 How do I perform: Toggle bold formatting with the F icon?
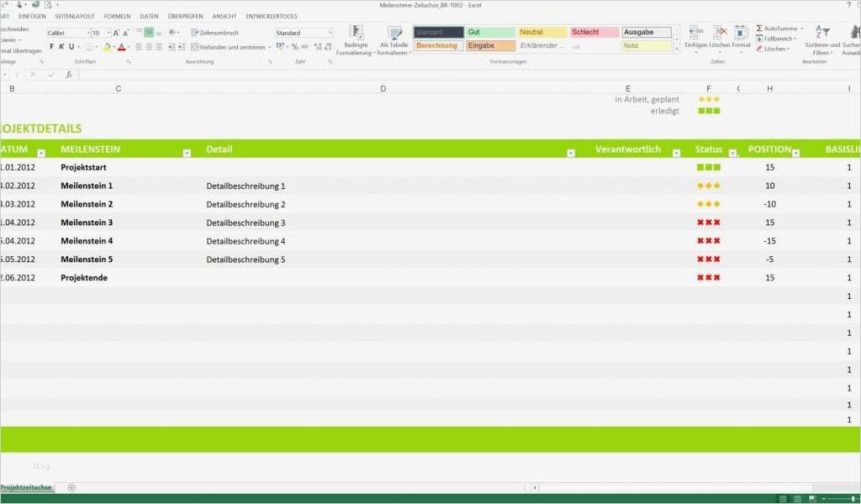click(x=52, y=45)
